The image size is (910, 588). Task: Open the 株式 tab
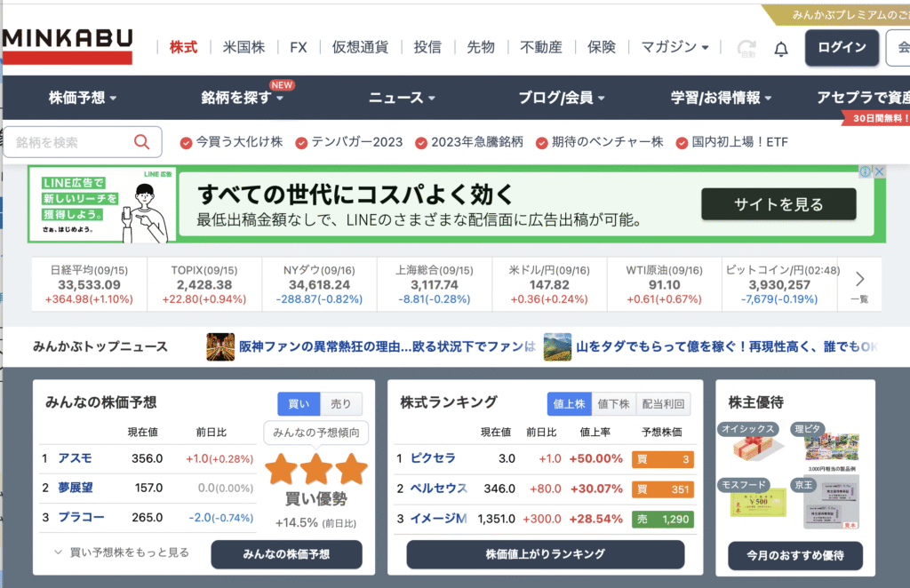coord(183,47)
